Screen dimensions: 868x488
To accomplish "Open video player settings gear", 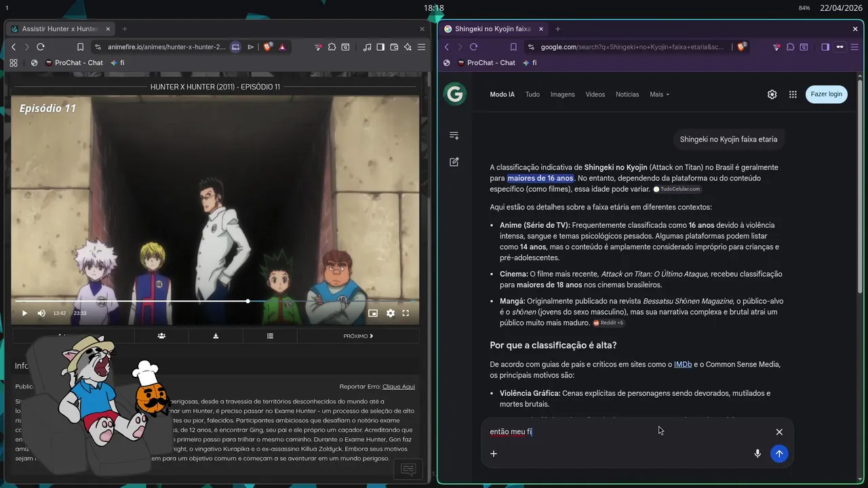I will pyautogui.click(x=390, y=313).
